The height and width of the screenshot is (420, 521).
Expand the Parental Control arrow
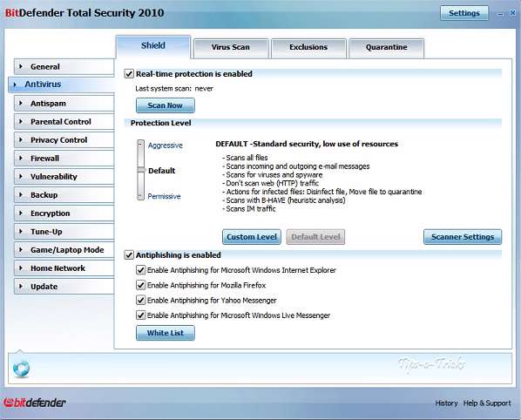click(x=21, y=122)
